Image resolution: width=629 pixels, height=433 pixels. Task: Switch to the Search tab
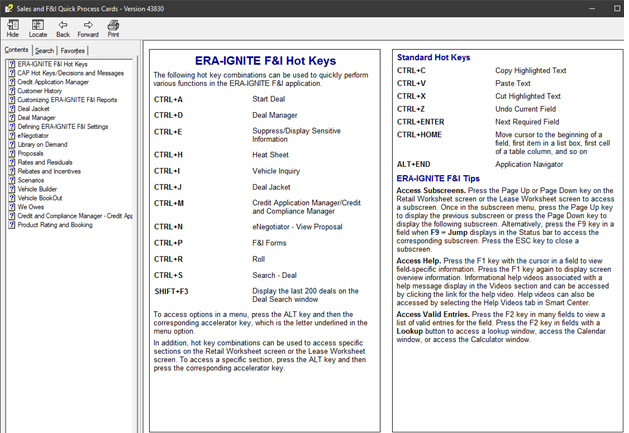(x=44, y=50)
